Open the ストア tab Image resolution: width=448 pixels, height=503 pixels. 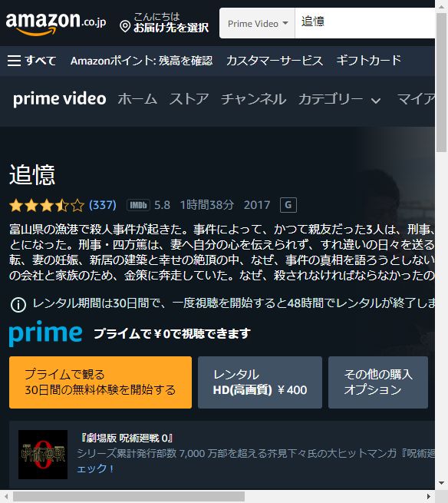189,99
